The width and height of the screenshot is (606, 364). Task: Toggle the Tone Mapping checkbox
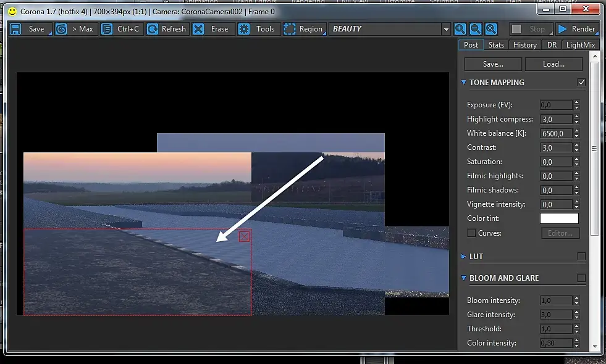pos(581,82)
